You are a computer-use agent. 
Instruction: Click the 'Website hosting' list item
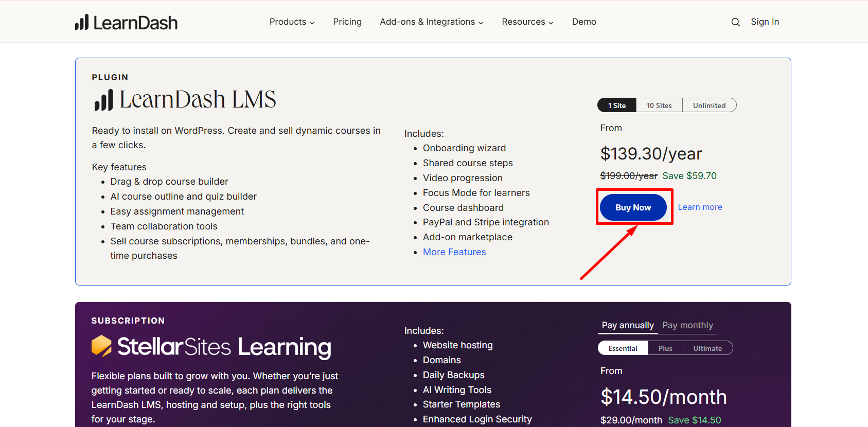[457, 345]
